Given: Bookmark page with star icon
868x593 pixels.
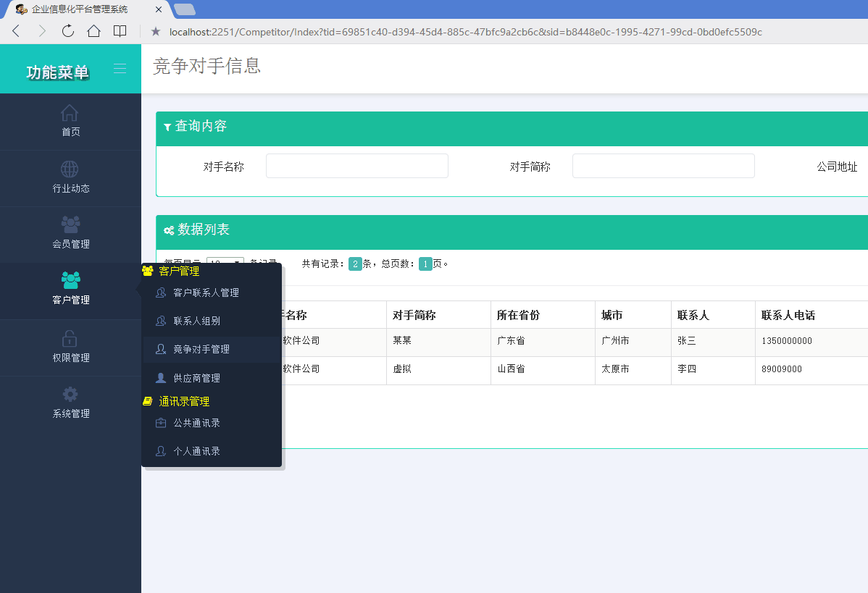Looking at the screenshot, I should [x=156, y=32].
